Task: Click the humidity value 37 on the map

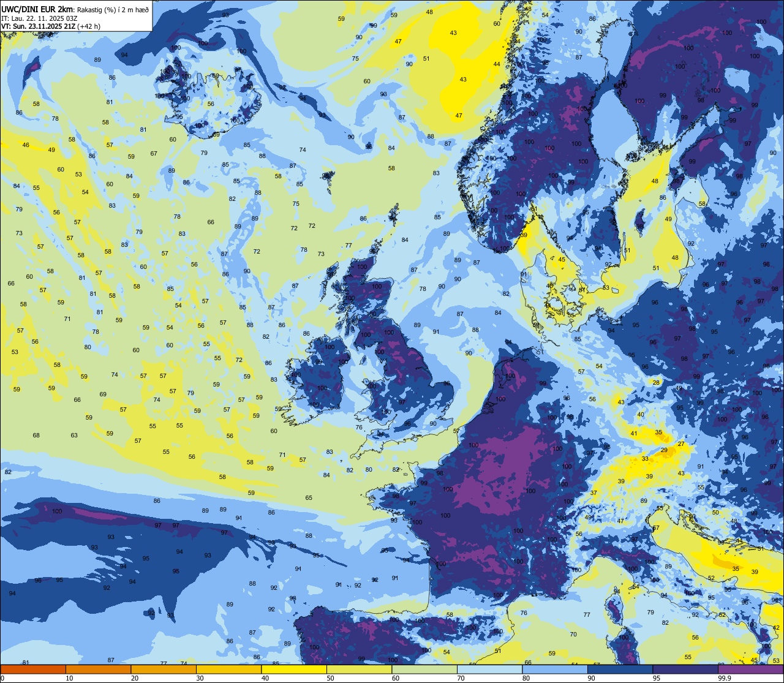Action: [594, 493]
